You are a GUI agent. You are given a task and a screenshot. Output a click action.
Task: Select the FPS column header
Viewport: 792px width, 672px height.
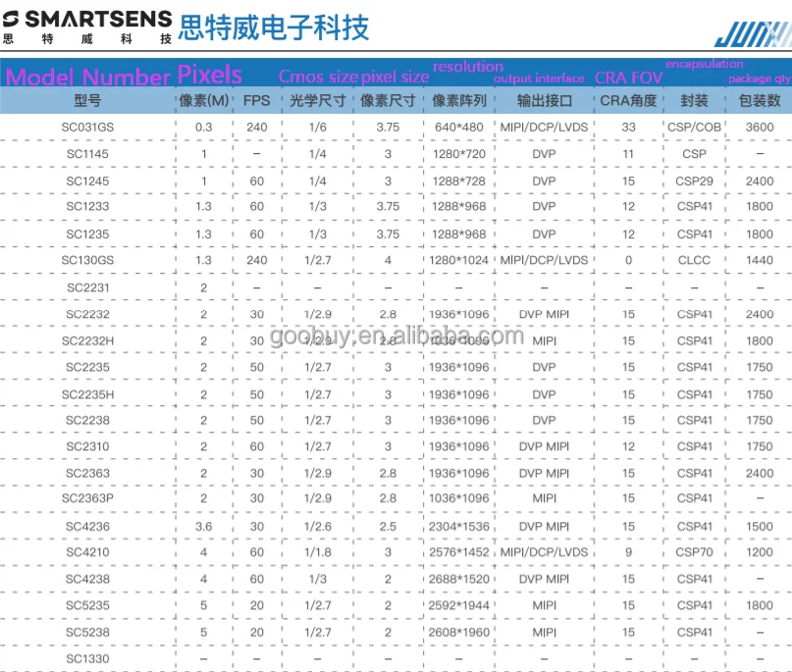[x=256, y=101]
